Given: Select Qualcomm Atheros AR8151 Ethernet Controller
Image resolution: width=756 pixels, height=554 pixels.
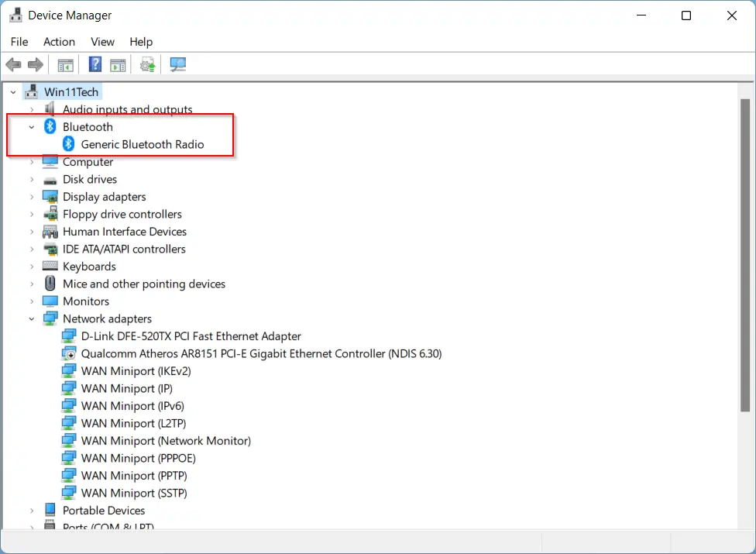Looking at the screenshot, I should (261, 353).
